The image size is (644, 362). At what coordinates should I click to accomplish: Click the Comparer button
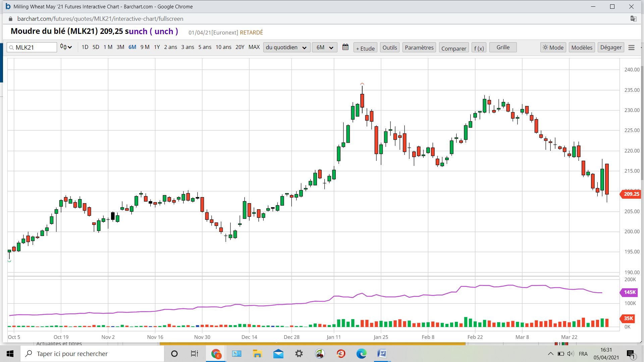pos(453,48)
